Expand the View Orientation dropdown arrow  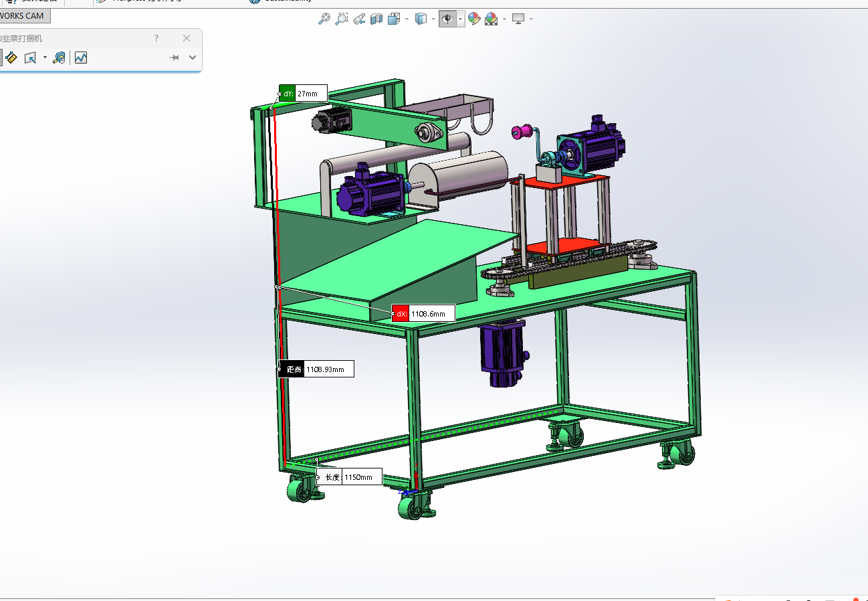click(x=407, y=19)
